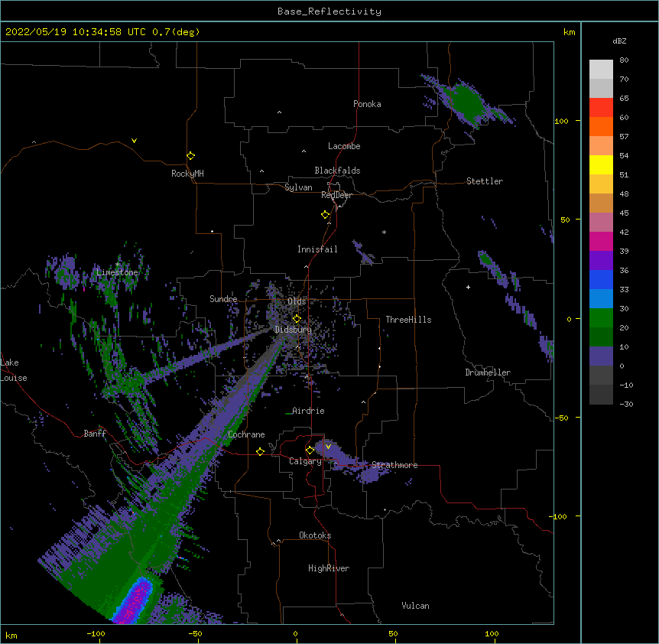Click the Lacombe label

pos(344,146)
